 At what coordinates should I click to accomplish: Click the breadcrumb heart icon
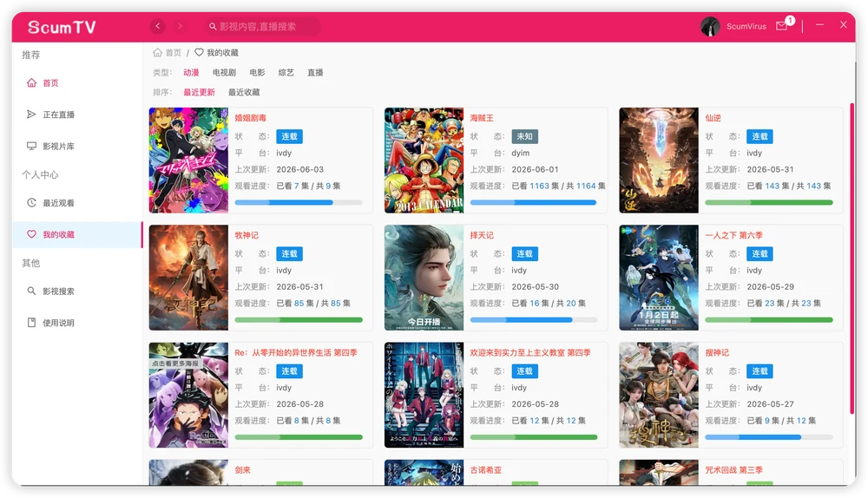click(199, 53)
